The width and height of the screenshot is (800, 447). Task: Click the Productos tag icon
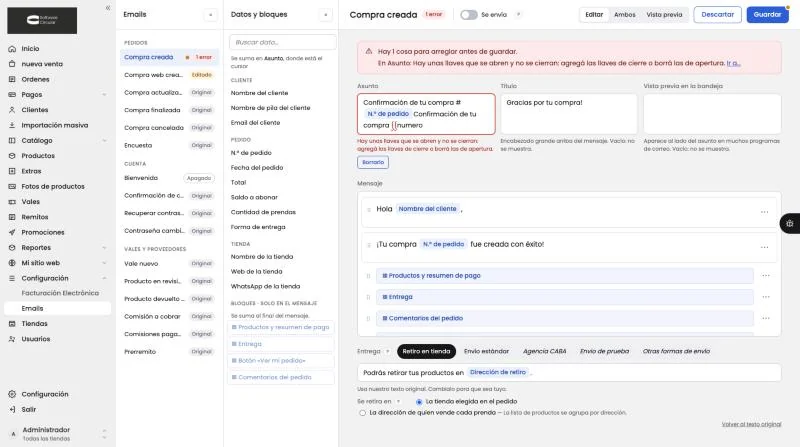tap(12, 156)
